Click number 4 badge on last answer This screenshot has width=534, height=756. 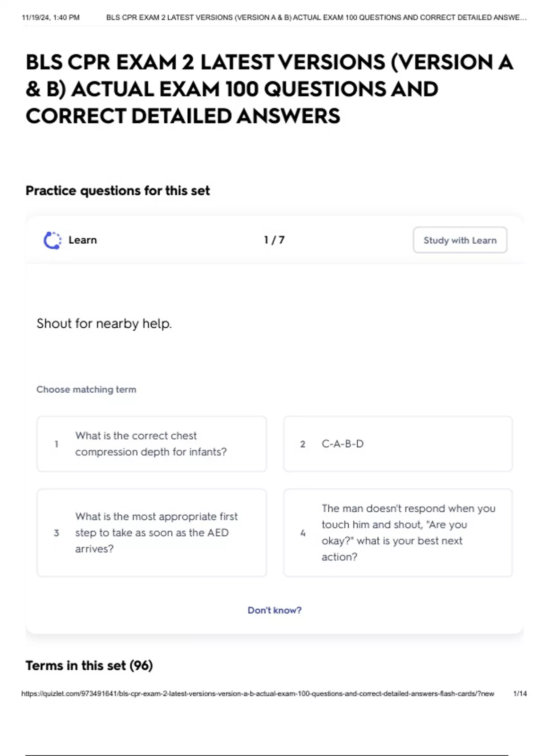click(303, 533)
